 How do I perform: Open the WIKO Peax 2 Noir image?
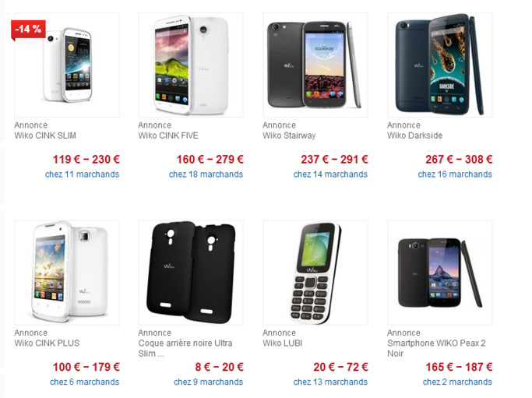click(440, 273)
